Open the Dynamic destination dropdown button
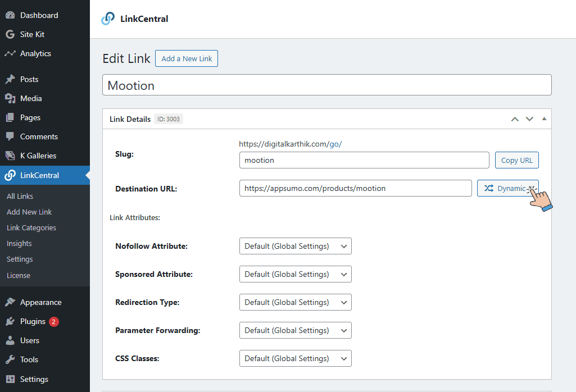Image resolution: width=576 pixels, height=392 pixels. [x=507, y=188]
